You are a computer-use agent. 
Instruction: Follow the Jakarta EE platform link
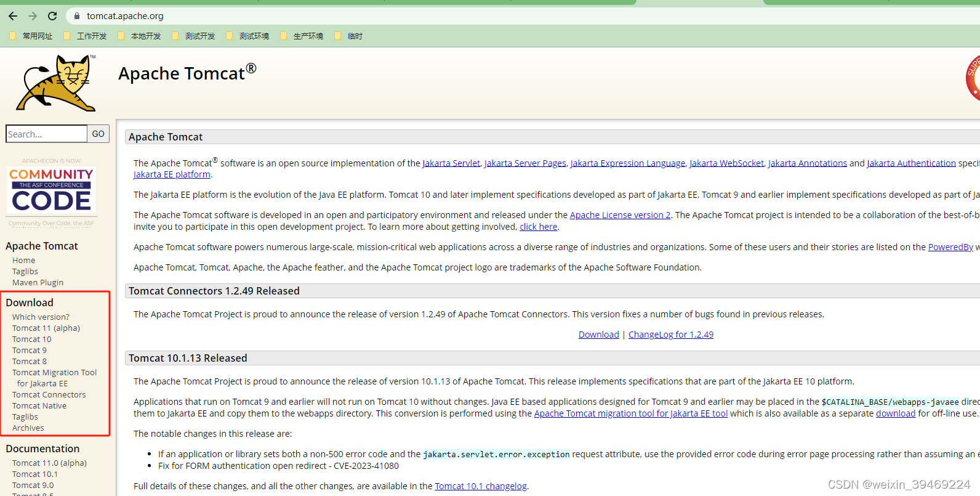(172, 175)
